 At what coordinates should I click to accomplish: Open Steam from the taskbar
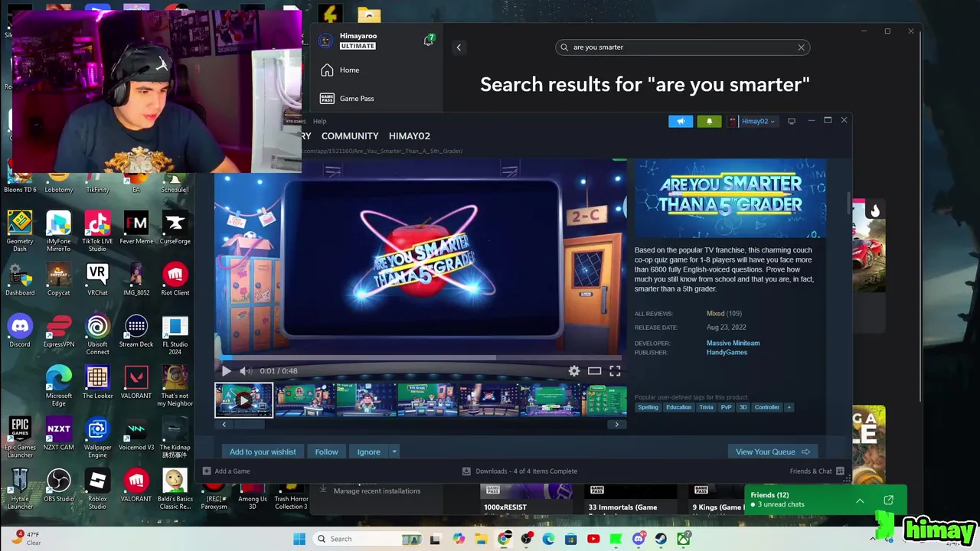point(661,539)
